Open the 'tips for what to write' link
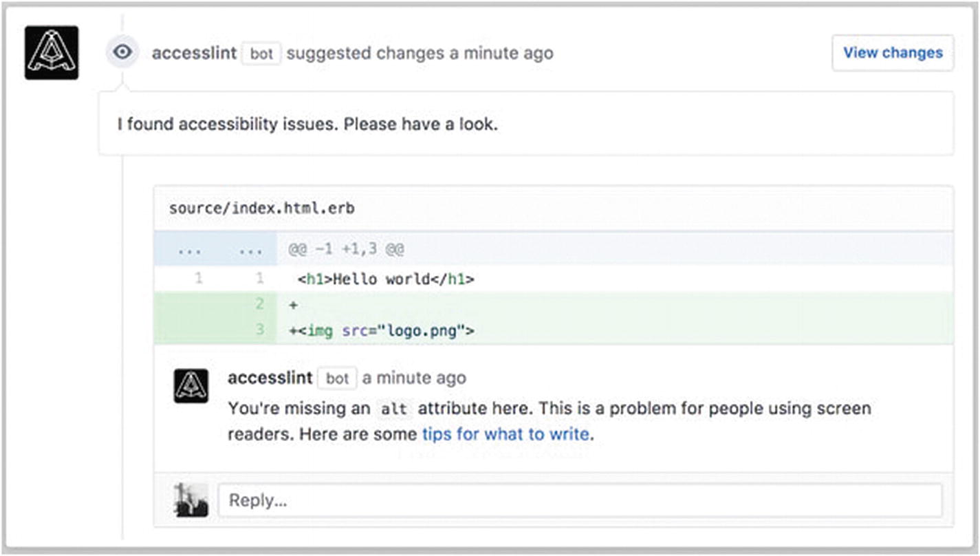 coord(505,434)
